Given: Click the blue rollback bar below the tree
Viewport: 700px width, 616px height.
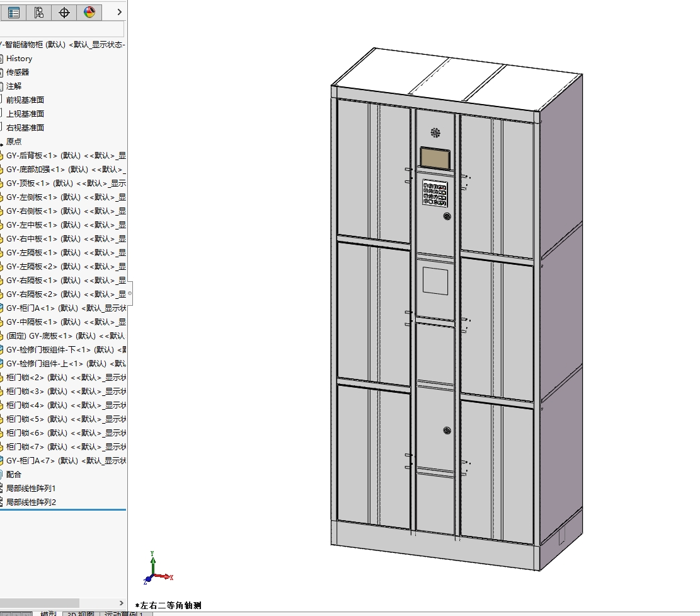Looking at the screenshot, I should 63,509.
